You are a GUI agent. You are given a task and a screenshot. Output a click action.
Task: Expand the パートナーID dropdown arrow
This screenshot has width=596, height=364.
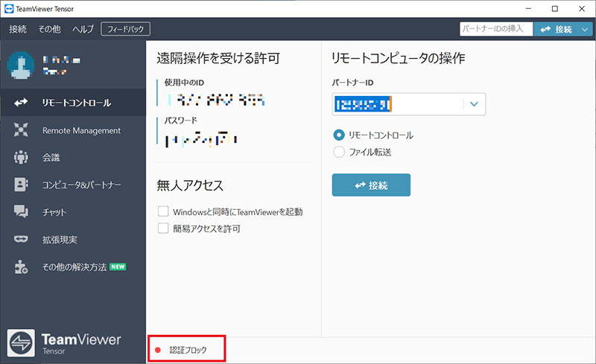(474, 104)
